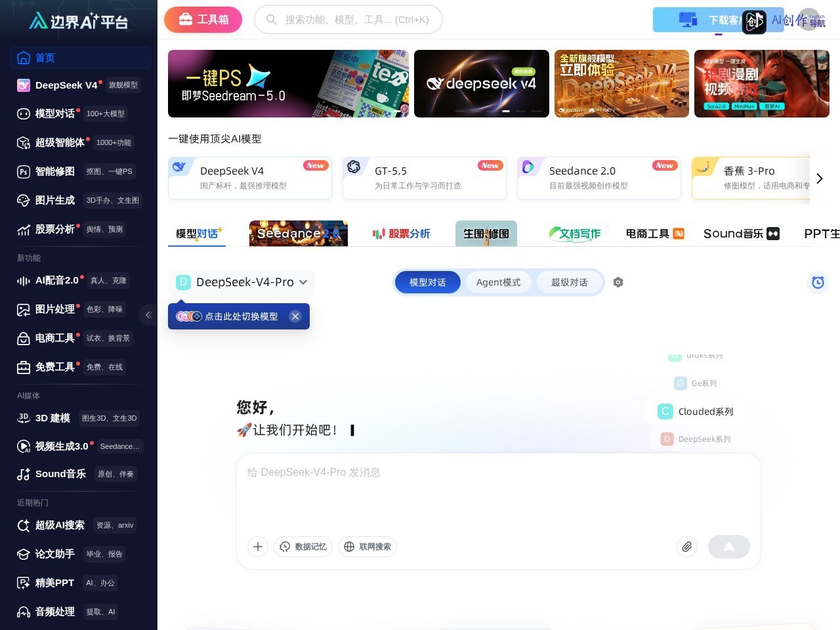This screenshot has height=630, width=840.
Task: Open 论文助手 sidebar entry
Action: click(80, 554)
